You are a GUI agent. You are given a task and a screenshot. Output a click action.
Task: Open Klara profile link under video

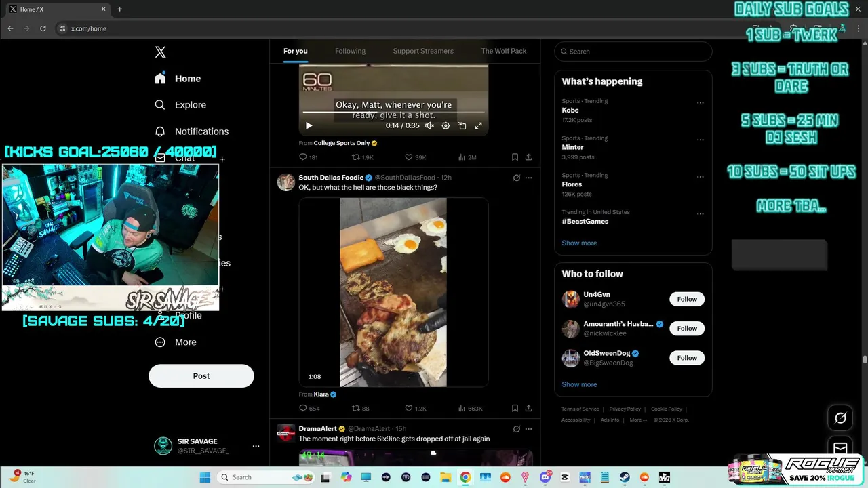321,394
